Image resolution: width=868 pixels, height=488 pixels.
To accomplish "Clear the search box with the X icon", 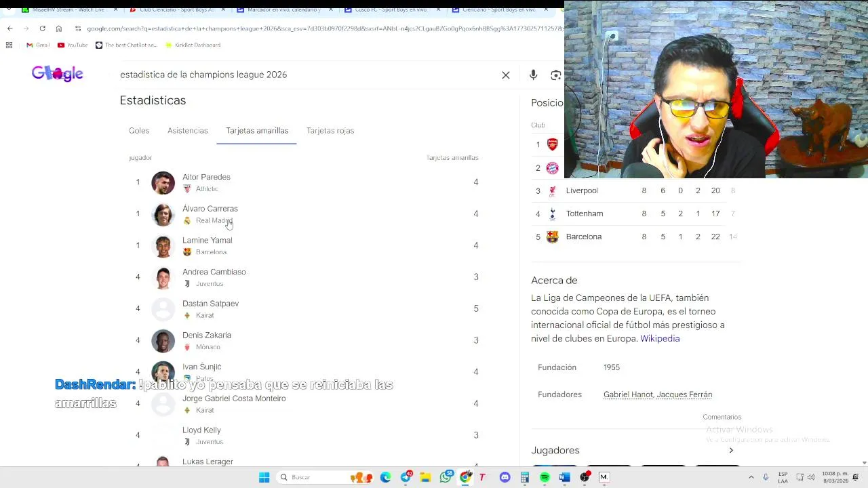I will [506, 75].
